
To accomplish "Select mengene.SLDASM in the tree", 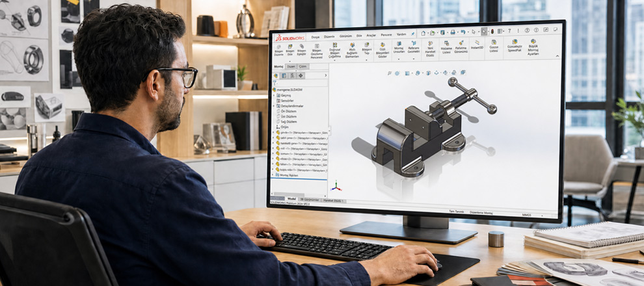I will click(x=290, y=90).
